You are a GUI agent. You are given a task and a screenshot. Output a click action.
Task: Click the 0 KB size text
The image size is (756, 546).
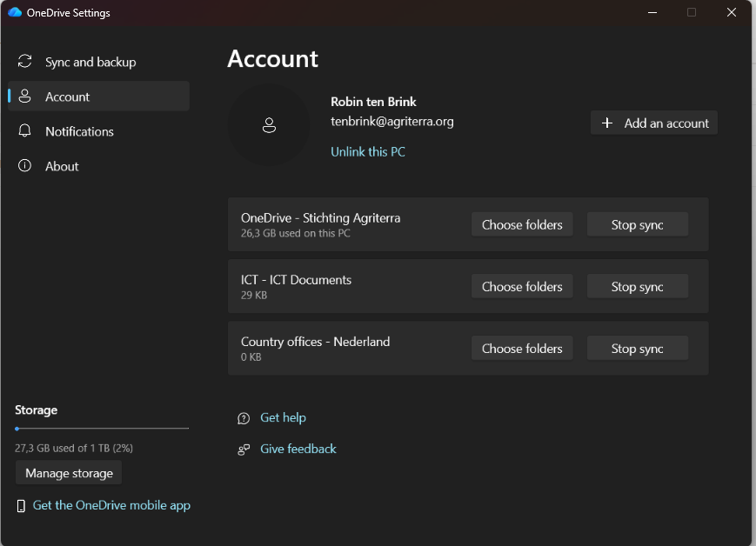coord(251,357)
